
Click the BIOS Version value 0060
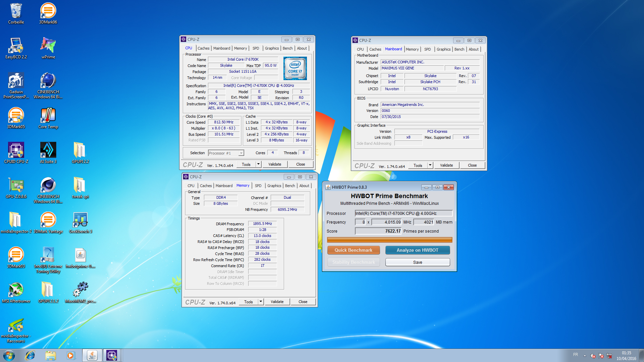pos(430,111)
